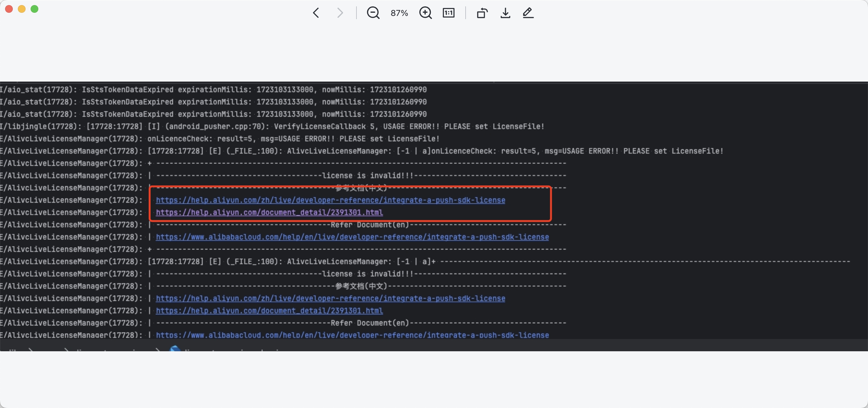The image size is (868, 408).
Task: Click the VerifyLicenseCallback libjingle log line
Action: pyautogui.click(x=272, y=126)
